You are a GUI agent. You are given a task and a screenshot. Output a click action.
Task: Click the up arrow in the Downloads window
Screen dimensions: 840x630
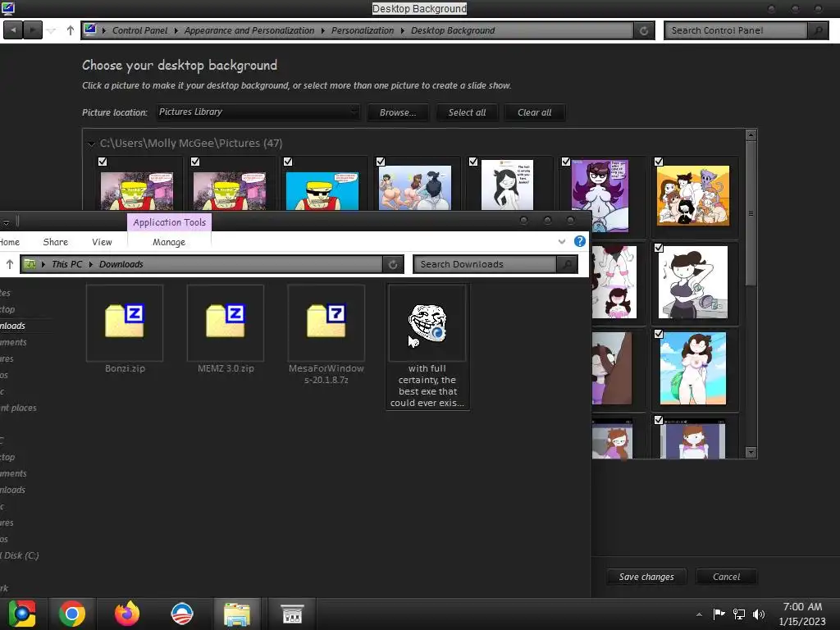pos(10,264)
